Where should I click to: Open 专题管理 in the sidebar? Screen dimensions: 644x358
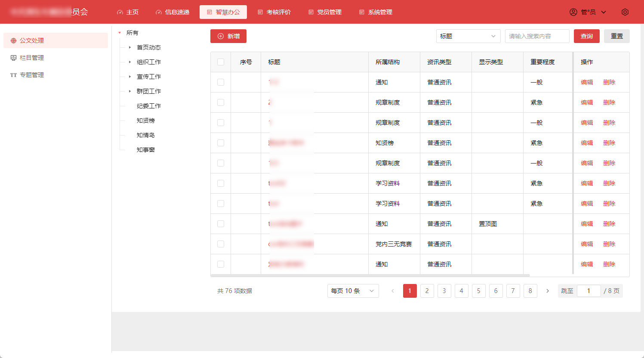click(55, 75)
